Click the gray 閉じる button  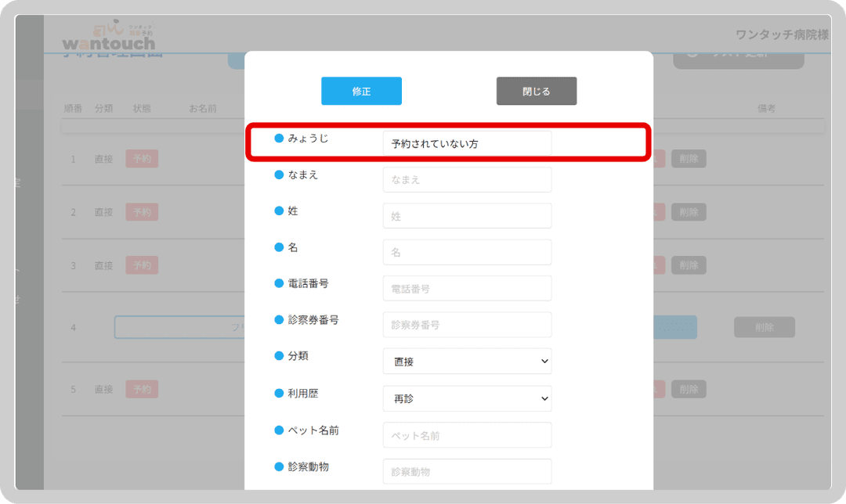point(537,91)
